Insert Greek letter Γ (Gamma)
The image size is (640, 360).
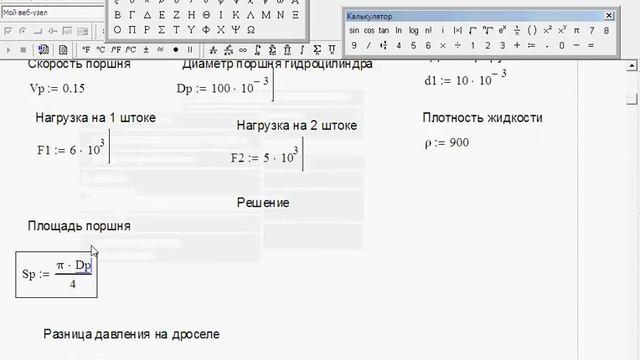tap(132, 15)
